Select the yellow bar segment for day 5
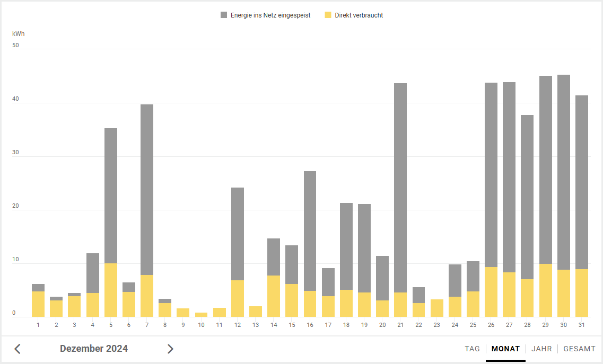Image resolution: width=603 pixels, height=364 pixels. pyautogui.click(x=111, y=290)
